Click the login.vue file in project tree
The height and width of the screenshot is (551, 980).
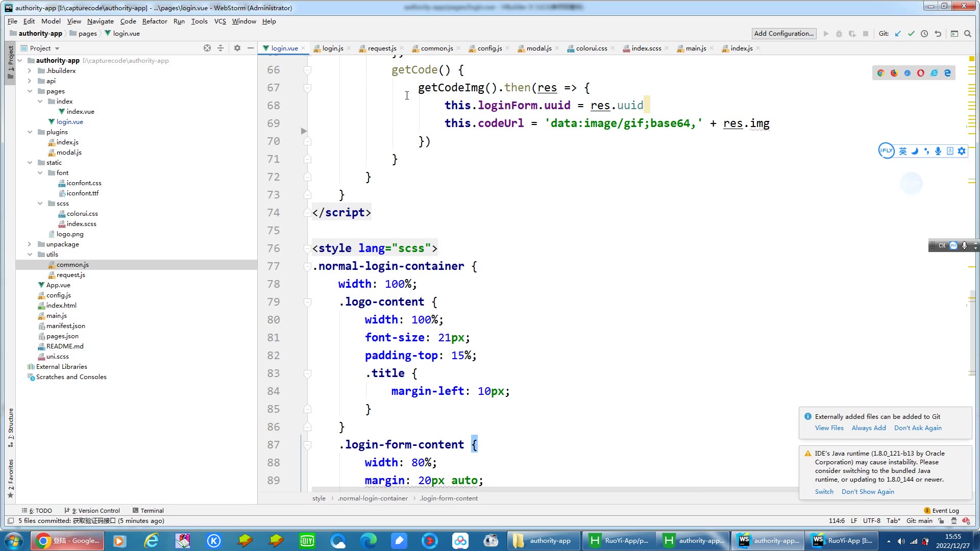[x=70, y=121]
